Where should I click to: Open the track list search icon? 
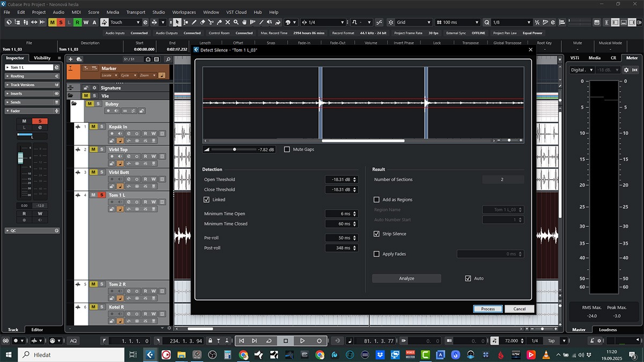[168, 59]
